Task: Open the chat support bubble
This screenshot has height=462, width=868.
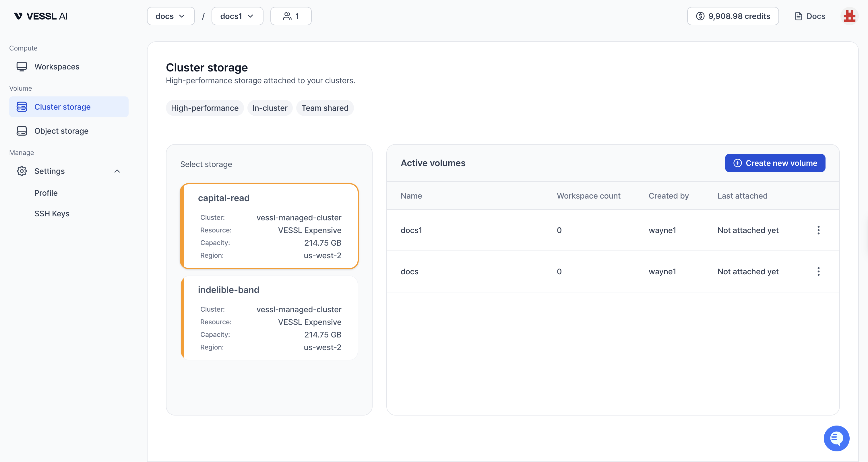Action: (x=837, y=438)
